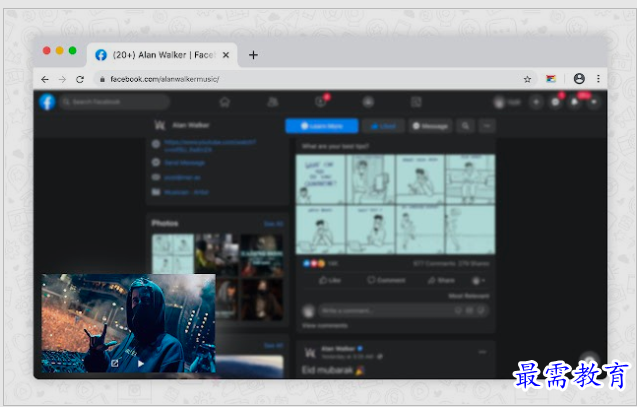Click the Alan Walker name on the second post
The height and width of the screenshot is (407, 637).
[x=338, y=349]
